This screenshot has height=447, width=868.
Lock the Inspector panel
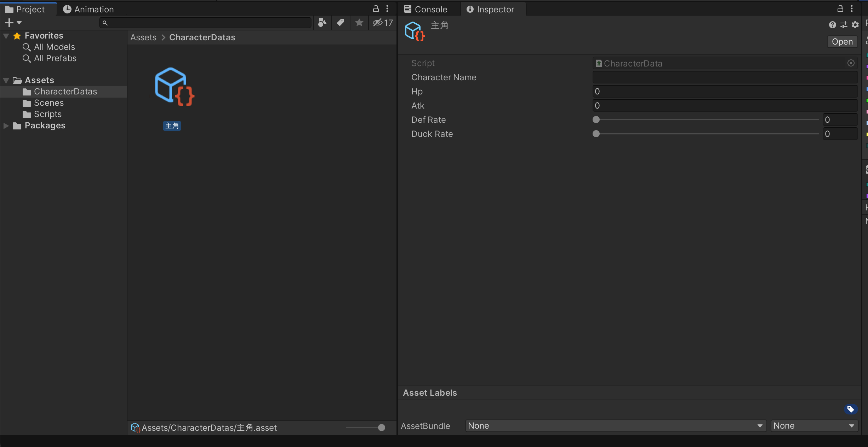[840, 8]
